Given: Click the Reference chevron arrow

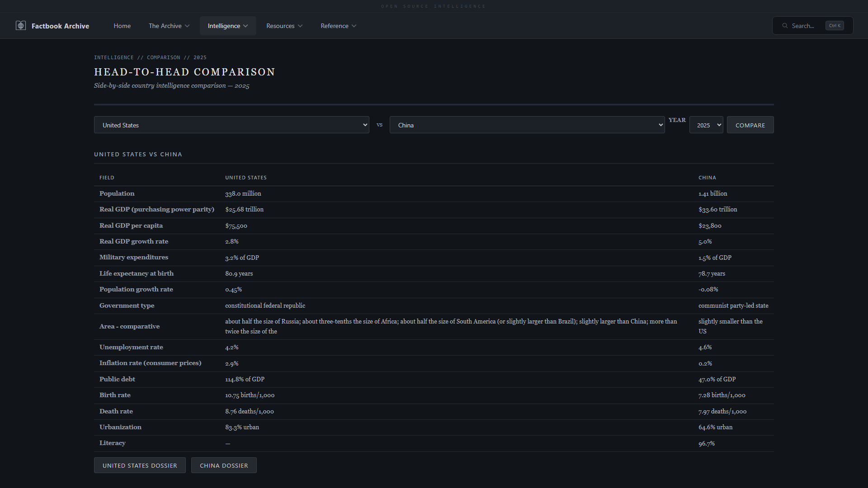Looking at the screenshot, I should (354, 26).
